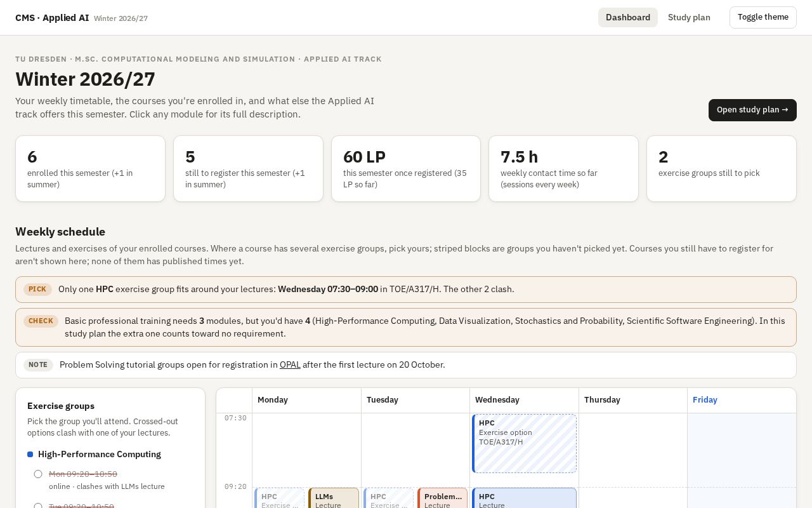Click the 'online · clashes with LLMs lecture' note
The image size is (812, 508).
point(107,486)
